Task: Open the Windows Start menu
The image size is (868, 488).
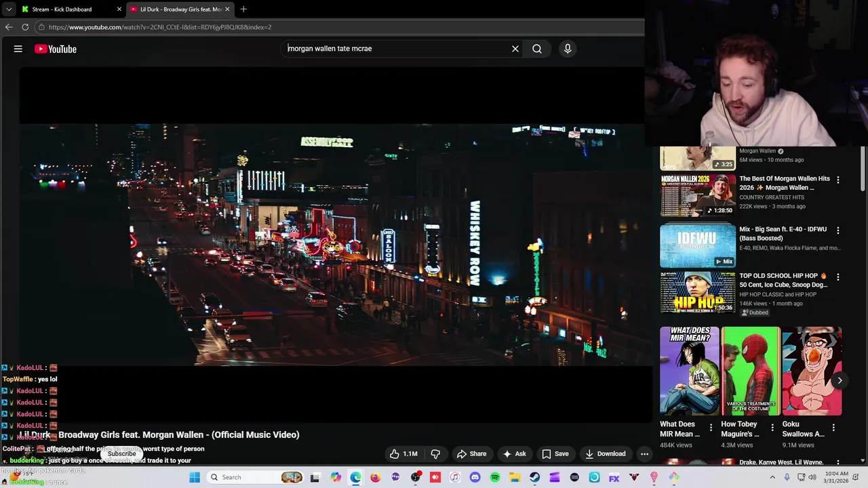Action: tap(195, 477)
